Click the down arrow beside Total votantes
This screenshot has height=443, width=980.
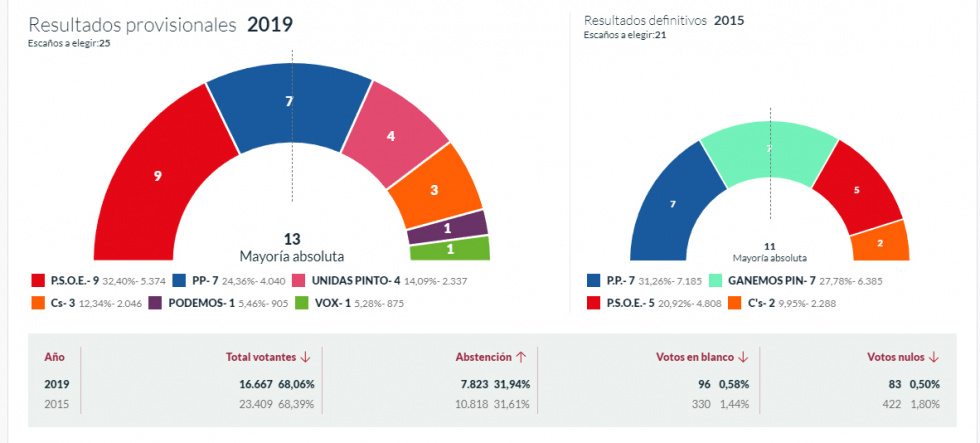305,357
